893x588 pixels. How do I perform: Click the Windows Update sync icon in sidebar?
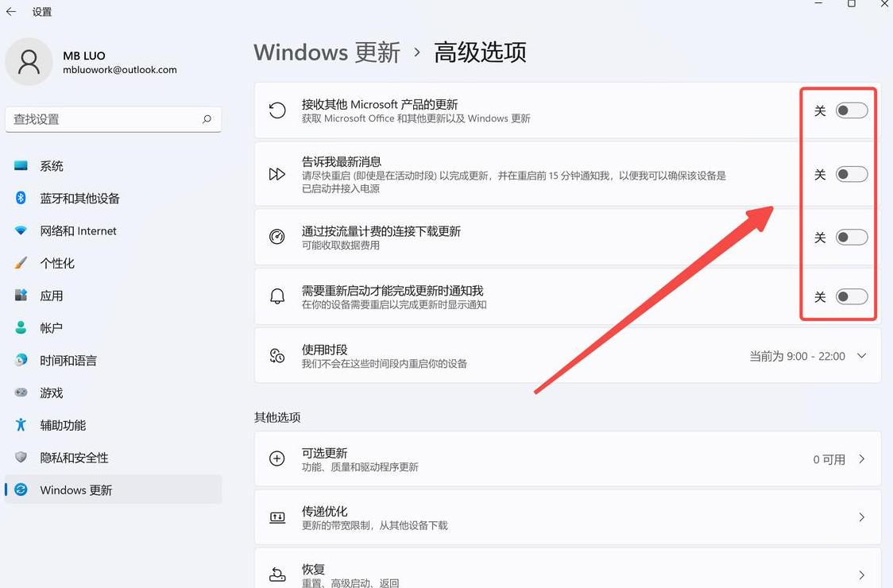(x=21, y=489)
